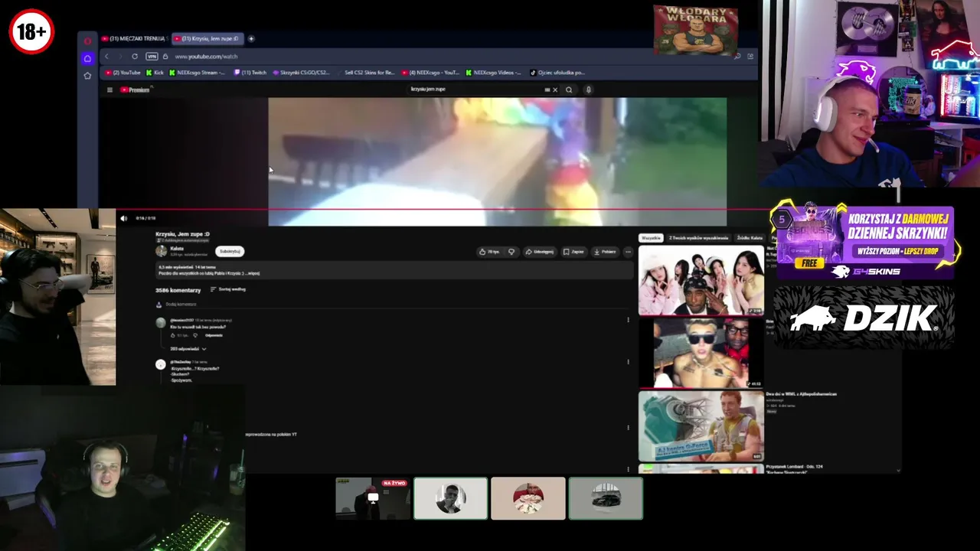Select the participant tile with man's avatar
Image resolution: width=980 pixels, height=551 pixels.
pos(450,498)
